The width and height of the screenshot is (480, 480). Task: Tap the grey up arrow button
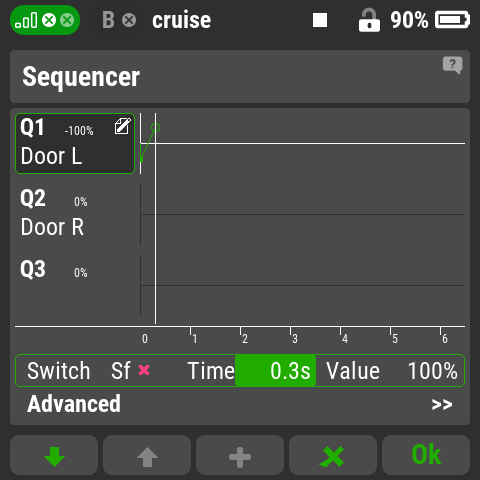tap(147, 455)
